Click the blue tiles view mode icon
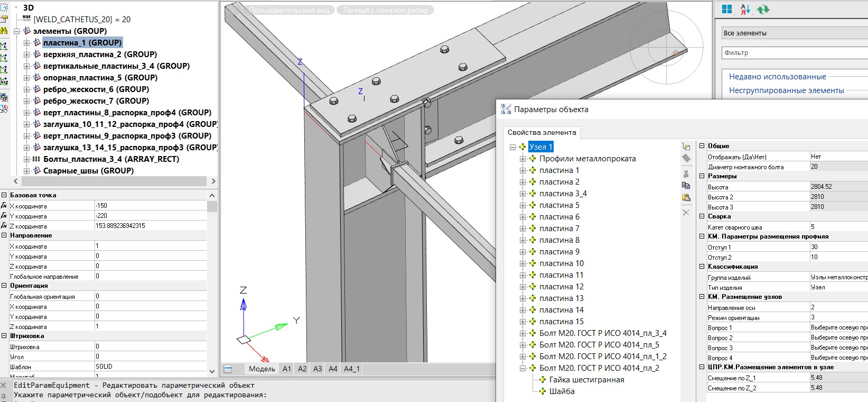Image resolution: width=868 pixels, height=402 pixels. point(727,10)
